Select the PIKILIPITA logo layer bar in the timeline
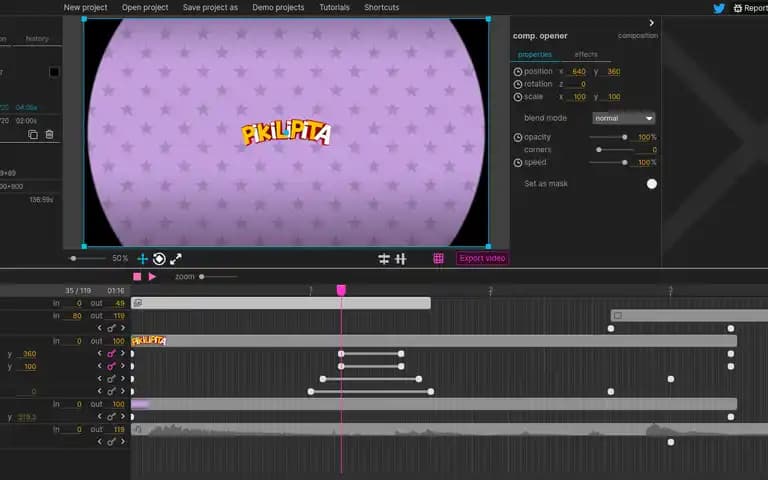The height and width of the screenshot is (480, 768). (x=434, y=341)
